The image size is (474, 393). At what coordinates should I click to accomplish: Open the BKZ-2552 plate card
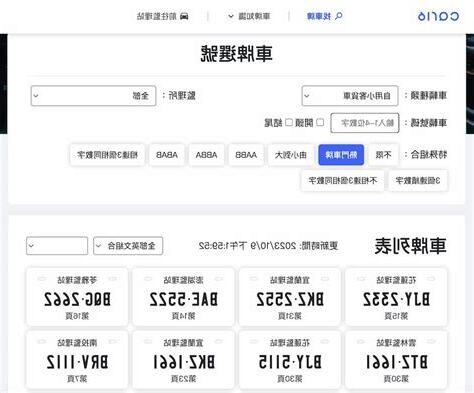290,296
